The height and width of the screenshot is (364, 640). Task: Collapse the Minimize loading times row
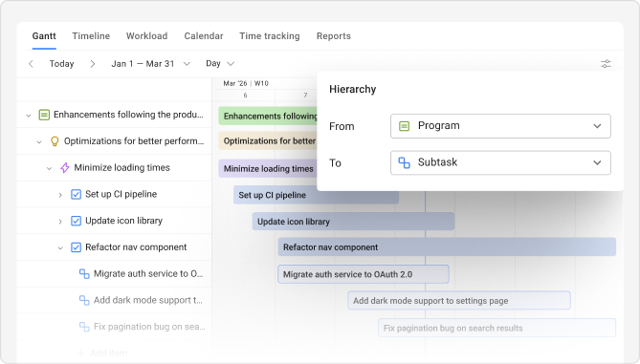pos(50,168)
